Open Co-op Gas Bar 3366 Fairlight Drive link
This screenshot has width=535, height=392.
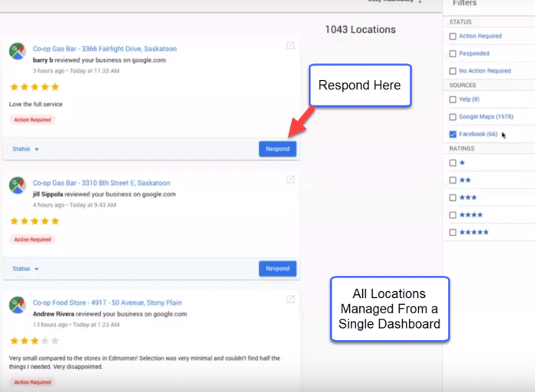click(x=105, y=49)
